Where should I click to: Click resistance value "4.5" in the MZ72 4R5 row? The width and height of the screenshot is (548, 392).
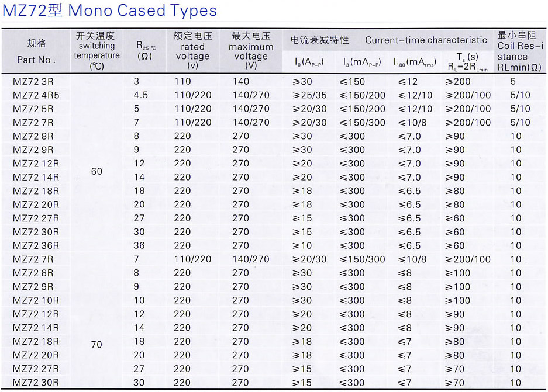point(141,95)
